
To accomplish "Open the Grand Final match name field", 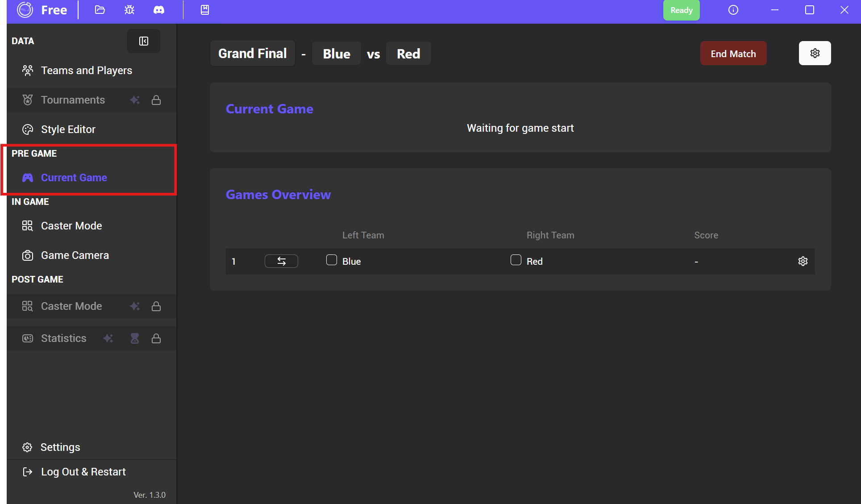I will coord(252,54).
